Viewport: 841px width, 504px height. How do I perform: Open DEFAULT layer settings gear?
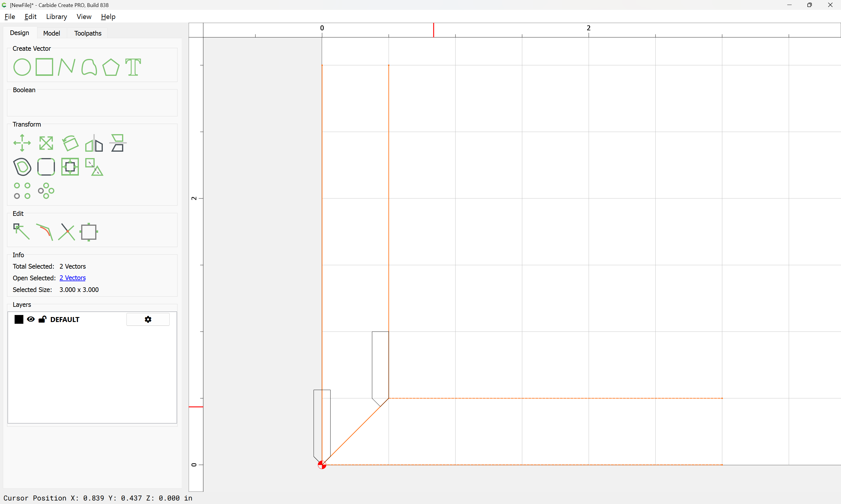(148, 319)
